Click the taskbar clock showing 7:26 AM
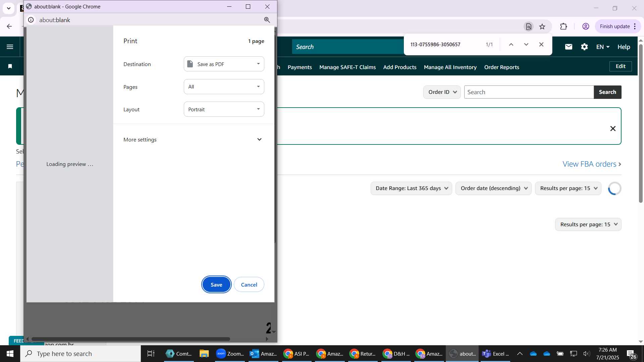 (607, 354)
